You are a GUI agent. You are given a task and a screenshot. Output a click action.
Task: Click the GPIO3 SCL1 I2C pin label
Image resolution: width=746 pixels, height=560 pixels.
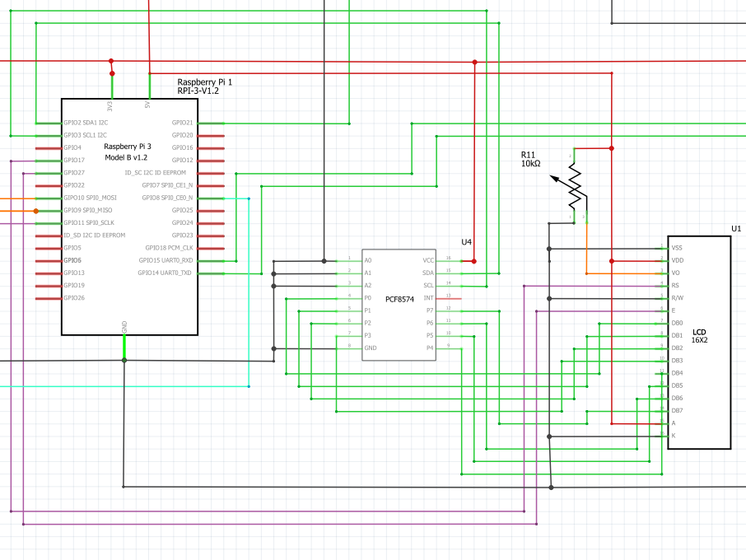[85, 135]
